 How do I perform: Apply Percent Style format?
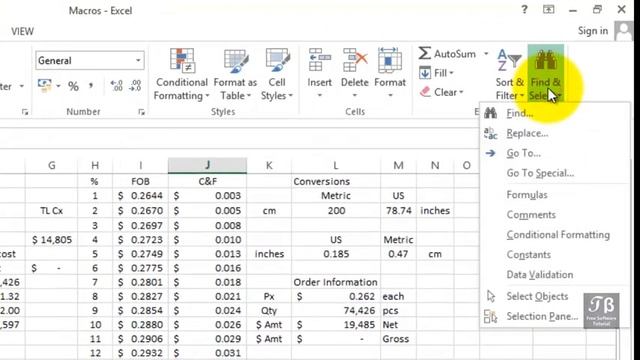coord(73,86)
